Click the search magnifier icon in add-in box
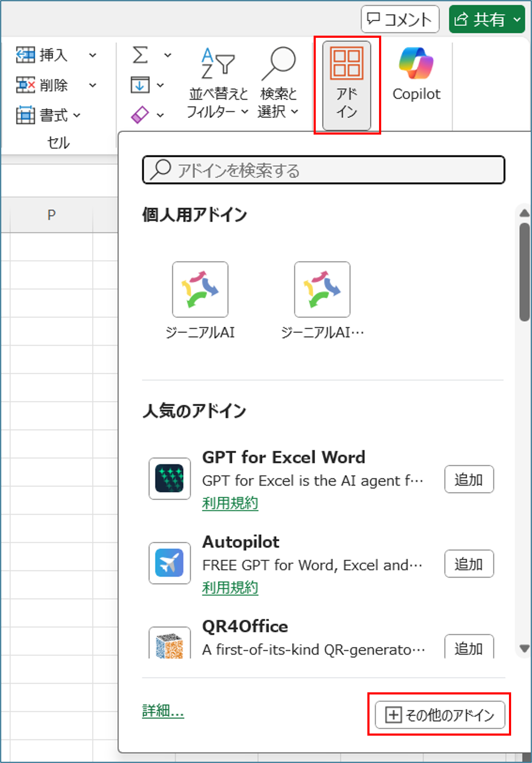Image resolution: width=532 pixels, height=763 pixels. [x=160, y=170]
